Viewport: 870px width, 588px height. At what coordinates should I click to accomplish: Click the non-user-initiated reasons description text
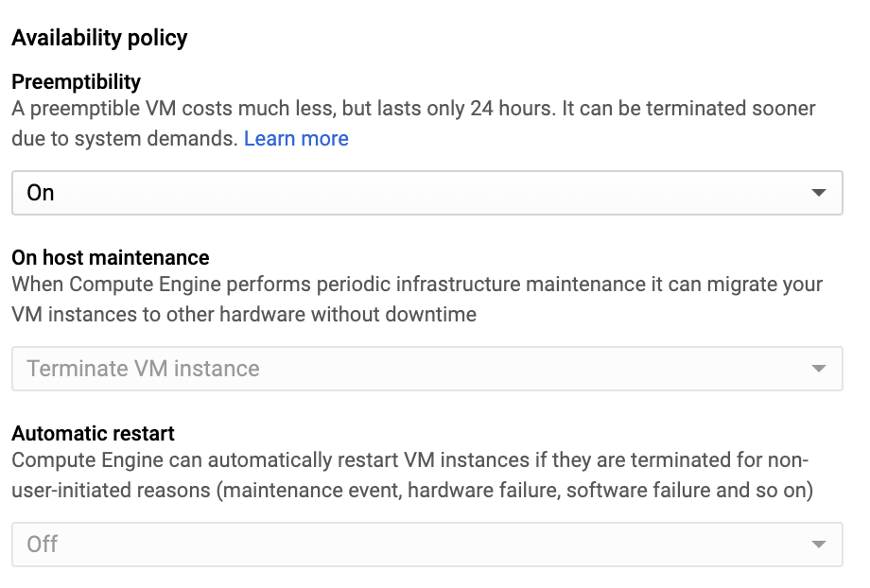tap(409, 460)
